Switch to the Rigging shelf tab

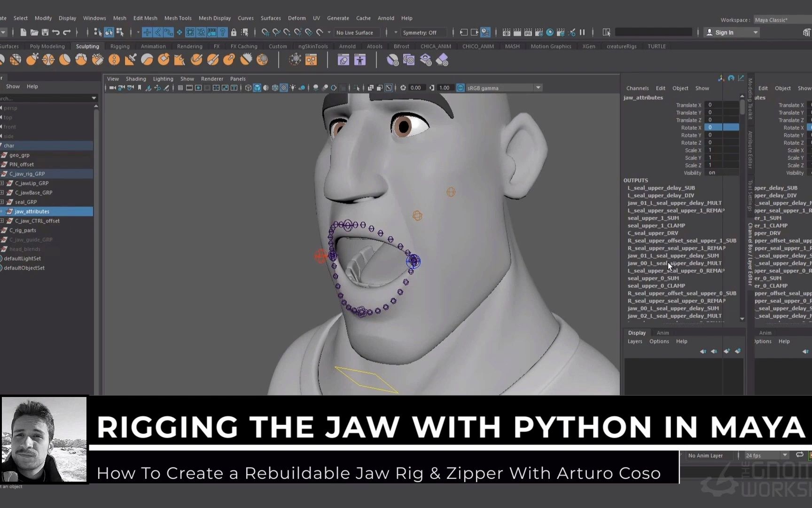(x=120, y=46)
